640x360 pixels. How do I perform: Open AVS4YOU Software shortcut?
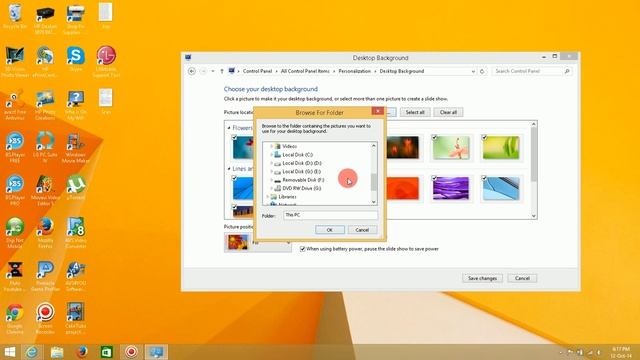(76, 276)
